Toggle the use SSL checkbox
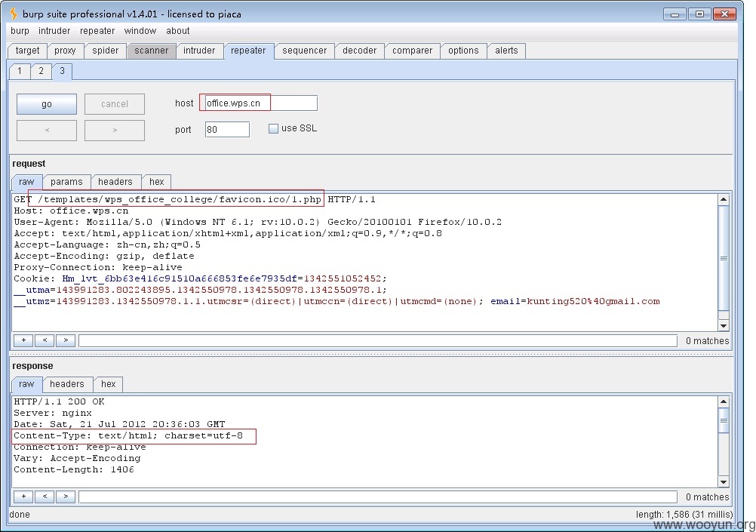Screen dimensions: 756x532 [x=273, y=128]
